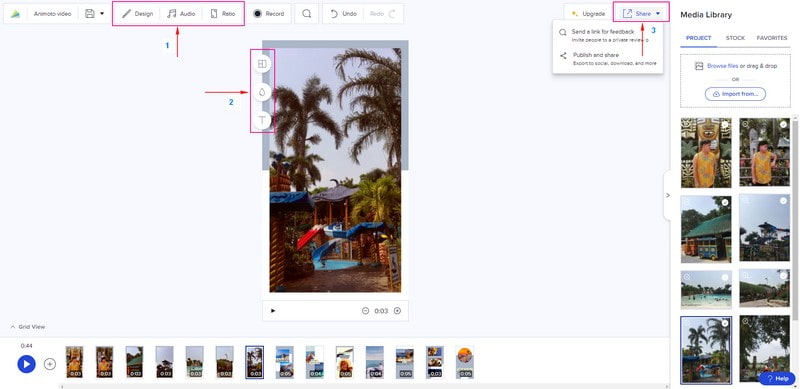Viewport: 800px width, 389px height.
Task: Select the first timeline clip
Action: point(74,362)
